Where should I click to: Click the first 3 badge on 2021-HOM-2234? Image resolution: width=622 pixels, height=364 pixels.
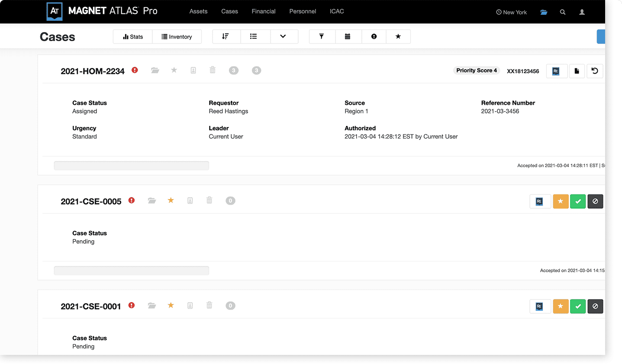click(234, 70)
